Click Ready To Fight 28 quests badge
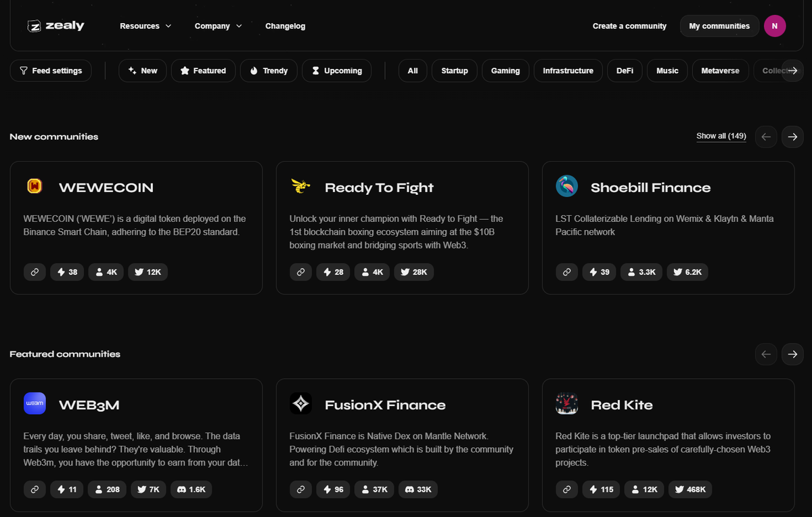Viewport: 812px width, 517px height. [x=333, y=272]
